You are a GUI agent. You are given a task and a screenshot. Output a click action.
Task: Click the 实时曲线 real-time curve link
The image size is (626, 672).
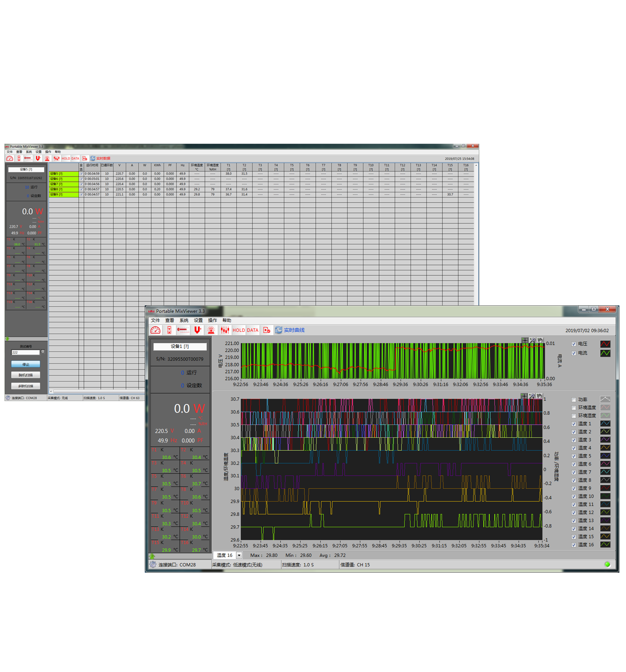click(294, 330)
